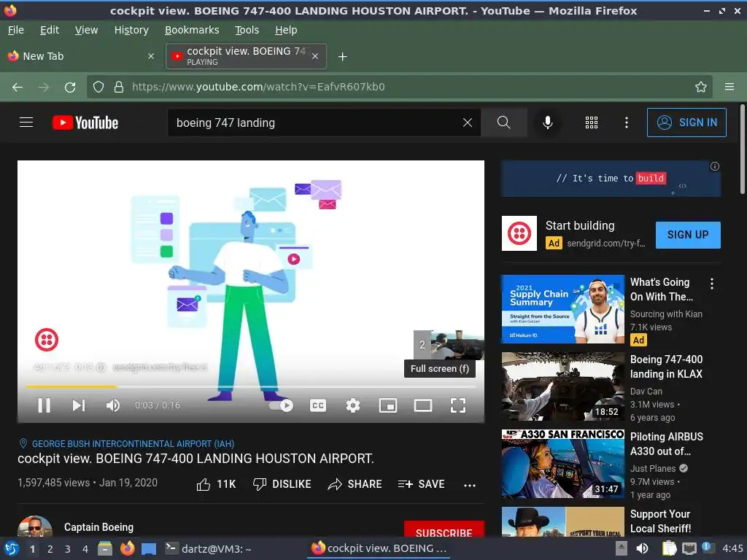Screen dimensions: 747x560
Task: Focus the URL address bar
Action: click(x=399, y=87)
